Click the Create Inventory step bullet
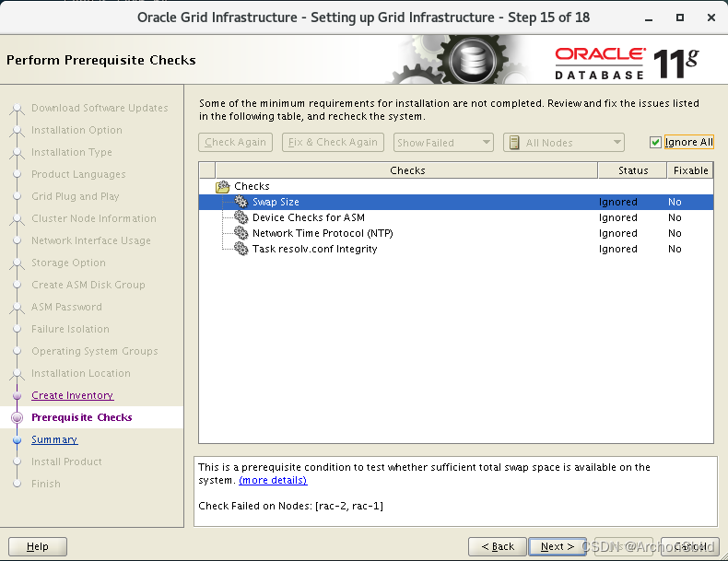The image size is (728, 561). click(x=18, y=395)
